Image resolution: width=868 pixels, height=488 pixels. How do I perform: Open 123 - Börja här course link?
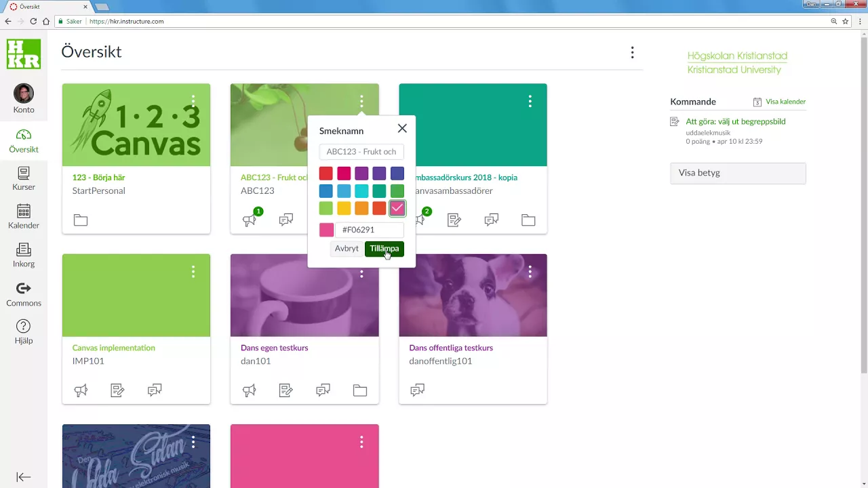click(x=99, y=178)
